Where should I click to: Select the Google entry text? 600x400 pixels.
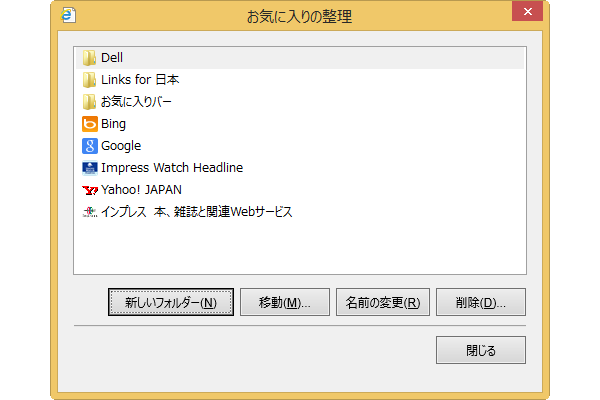(121, 146)
